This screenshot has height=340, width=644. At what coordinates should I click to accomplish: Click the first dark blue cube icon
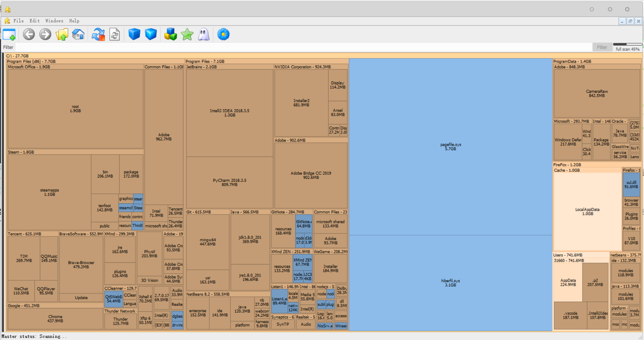(134, 34)
